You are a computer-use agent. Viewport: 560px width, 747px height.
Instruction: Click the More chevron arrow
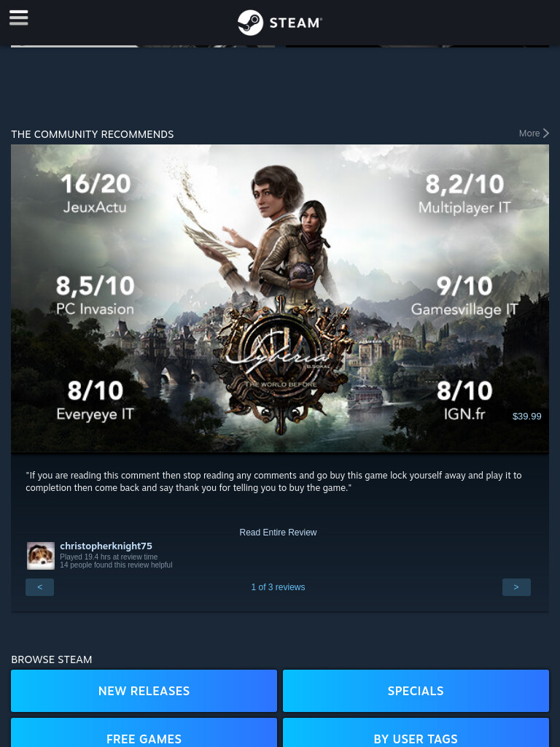pyautogui.click(x=545, y=133)
